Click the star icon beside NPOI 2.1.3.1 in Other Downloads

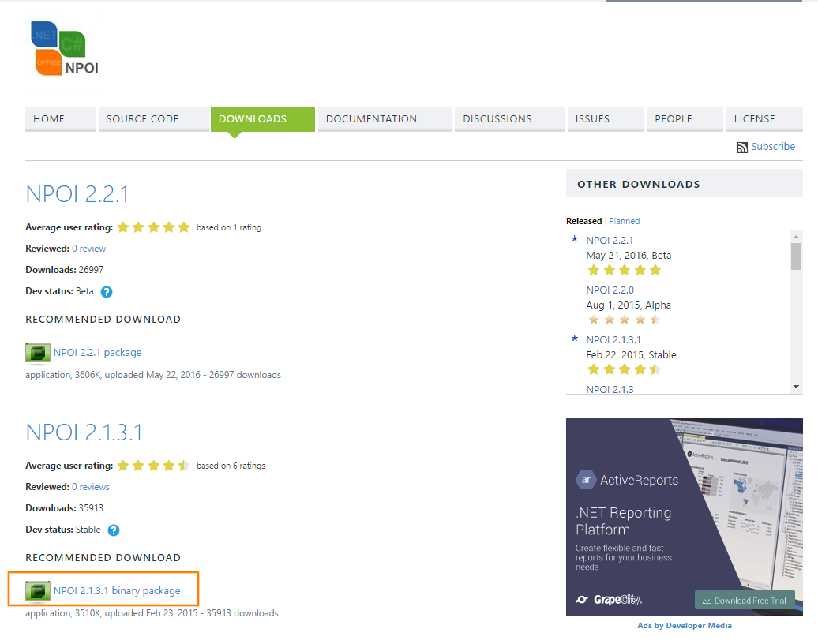coord(574,339)
